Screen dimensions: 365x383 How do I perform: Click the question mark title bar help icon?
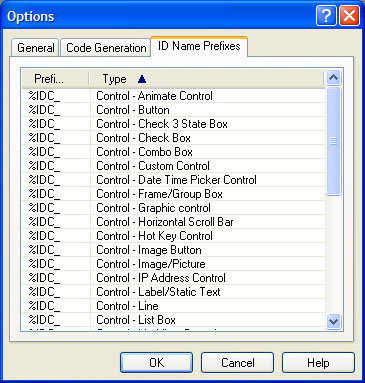click(326, 16)
